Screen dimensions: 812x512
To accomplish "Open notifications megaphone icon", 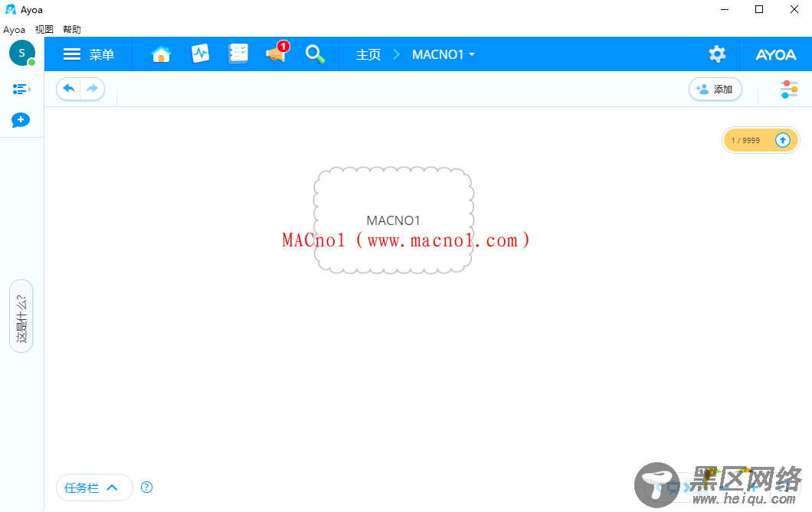I will pyautogui.click(x=276, y=54).
